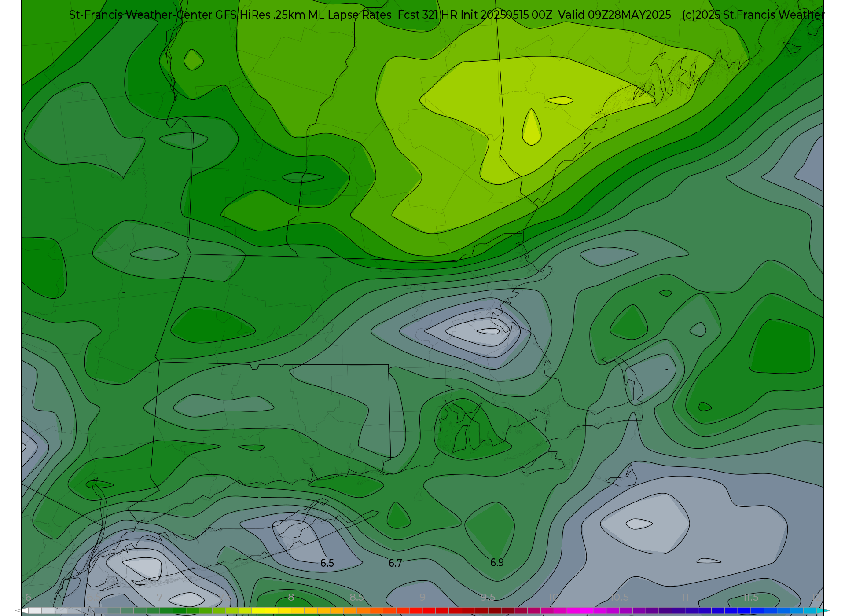Click "ML Lapse Rates" in the title
This screenshot has height=616, width=845.
coord(350,15)
